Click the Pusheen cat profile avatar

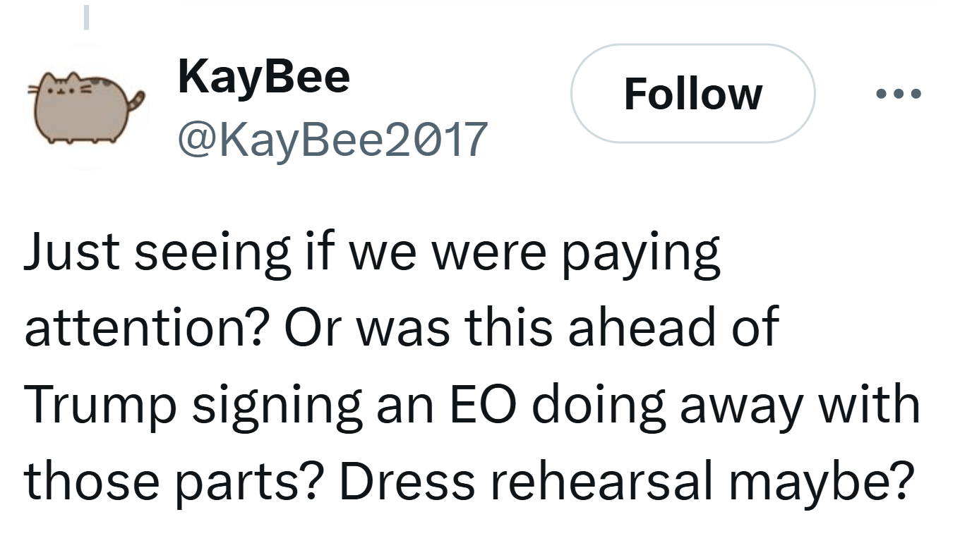tap(85, 107)
